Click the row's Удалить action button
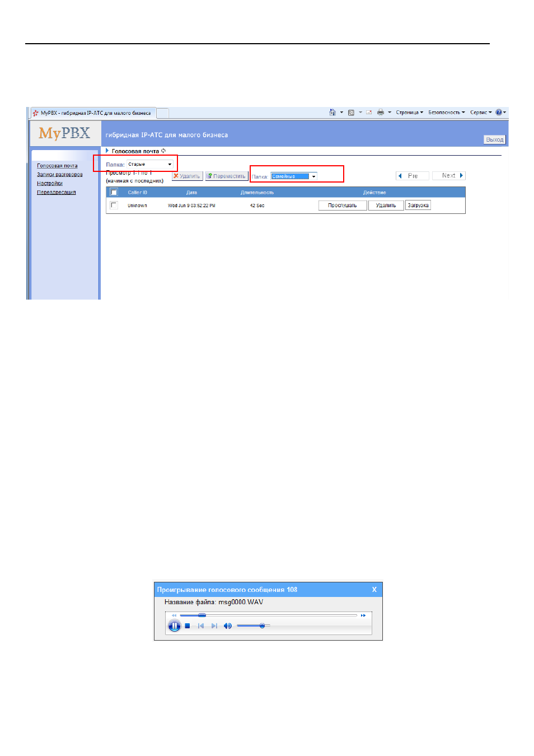 (386, 206)
